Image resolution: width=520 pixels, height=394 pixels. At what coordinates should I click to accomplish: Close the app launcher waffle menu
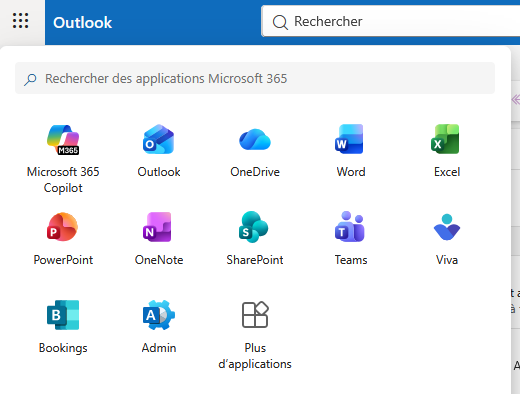tap(21, 21)
